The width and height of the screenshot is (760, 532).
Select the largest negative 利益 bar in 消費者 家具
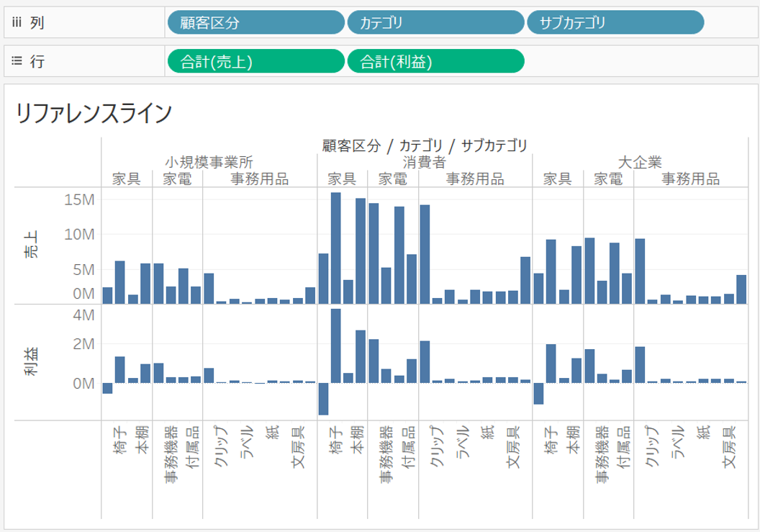(x=323, y=399)
